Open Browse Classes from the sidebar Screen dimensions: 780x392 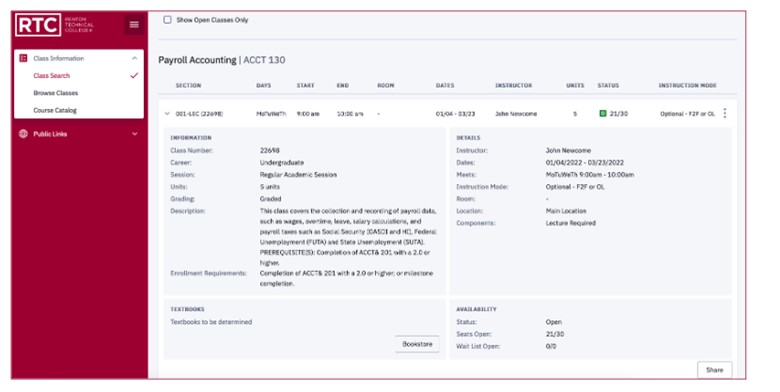click(x=56, y=93)
